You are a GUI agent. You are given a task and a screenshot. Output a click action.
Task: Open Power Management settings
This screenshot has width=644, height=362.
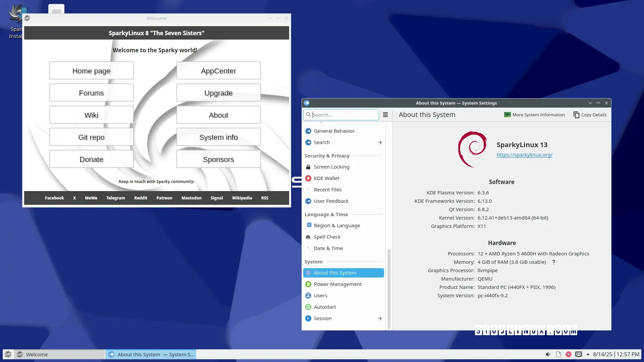pos(343,284)
